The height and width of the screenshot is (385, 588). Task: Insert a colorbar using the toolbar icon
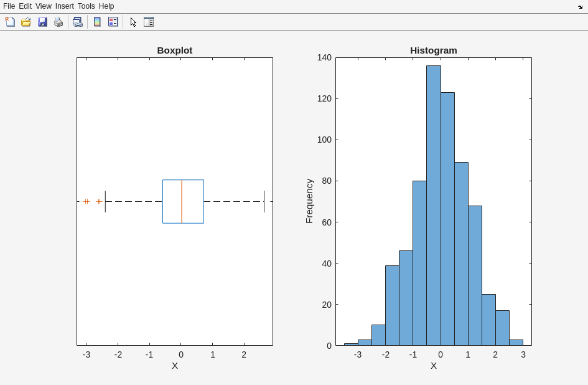coord(97,22)
